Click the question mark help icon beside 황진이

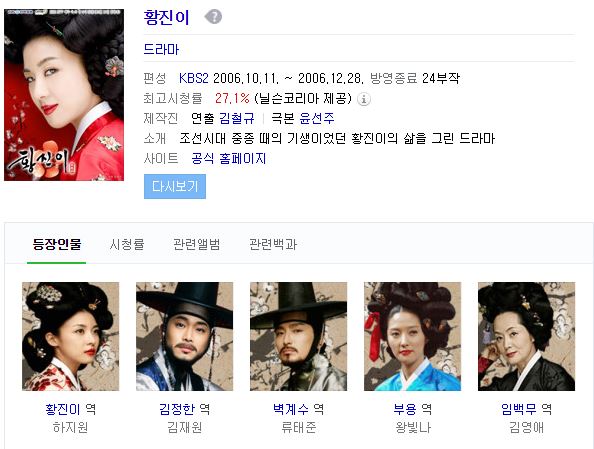213,17
